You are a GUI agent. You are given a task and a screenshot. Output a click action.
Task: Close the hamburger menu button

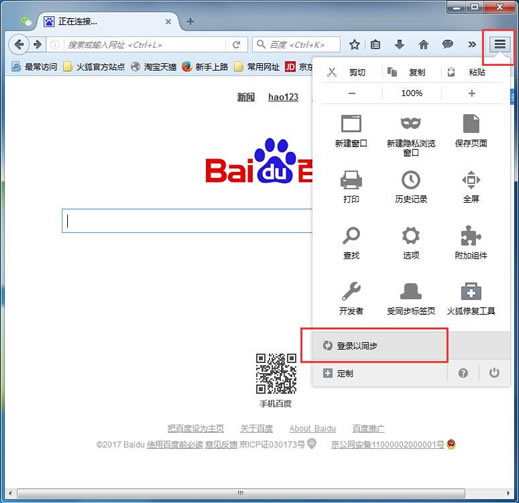(x=500, y=44)
